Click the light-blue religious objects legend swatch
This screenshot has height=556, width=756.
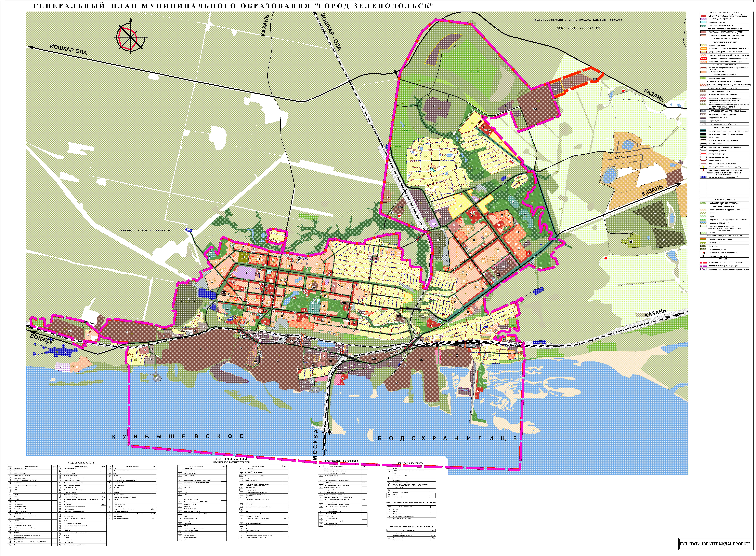[x=703, y=22]
